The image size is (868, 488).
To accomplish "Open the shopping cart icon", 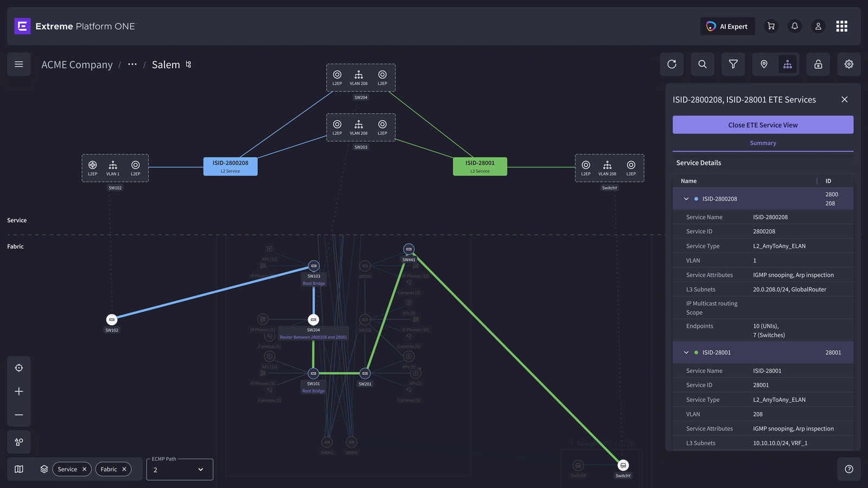I will pyautogui.click(x=771, y=26).
